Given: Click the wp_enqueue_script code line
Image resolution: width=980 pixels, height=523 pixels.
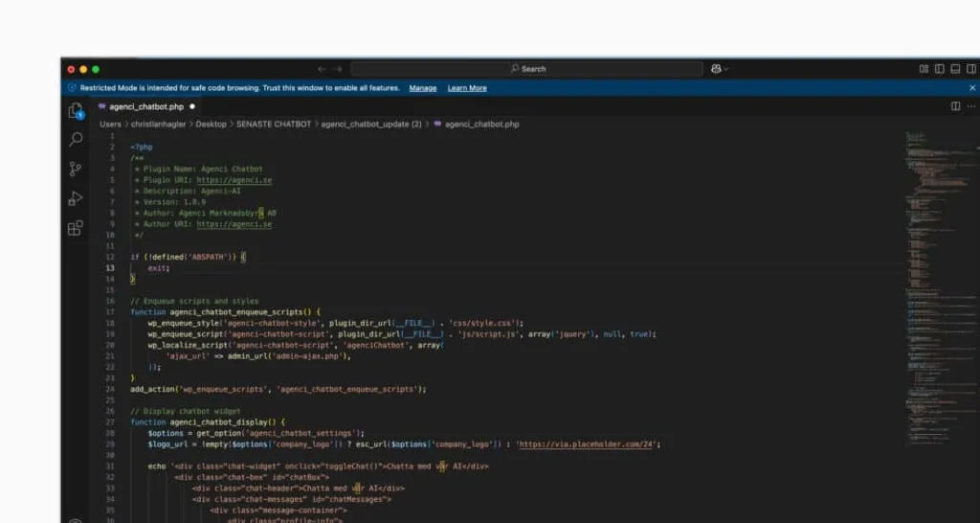Looking at the screenshot, I should click(x=402, y=334).
